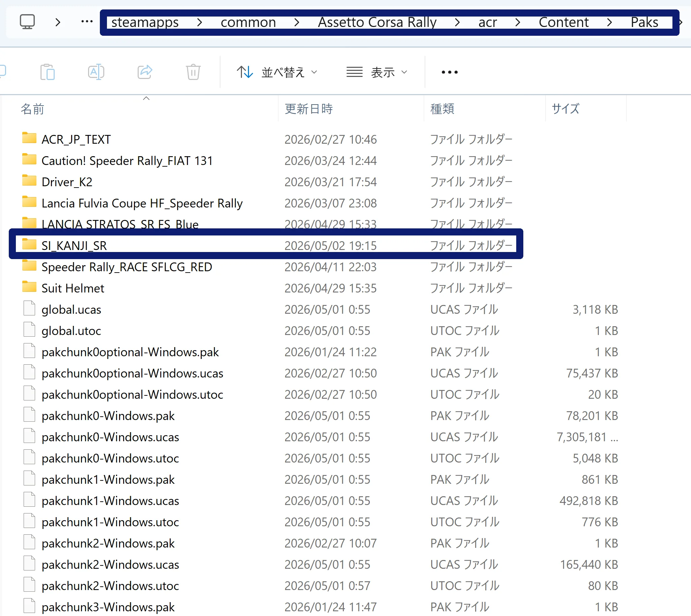Click the This PC monitor icon
Viewport: 691px width, 616px height.
(x=27, y=22)
